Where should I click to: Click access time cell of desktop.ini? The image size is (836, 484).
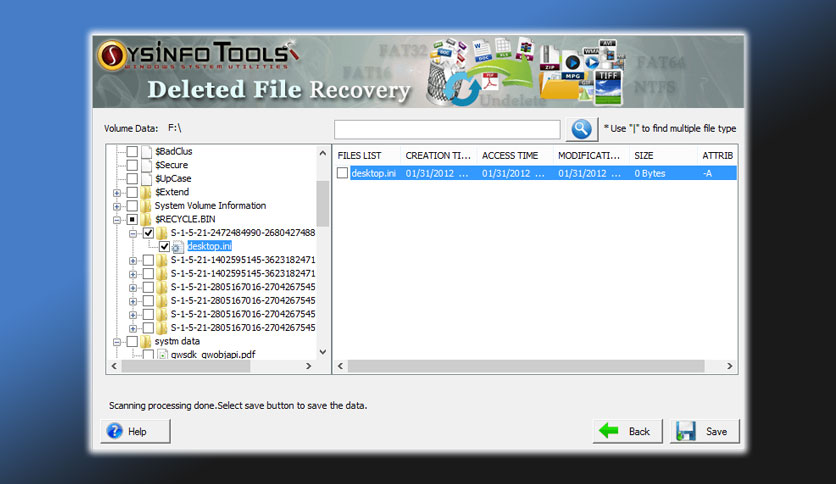coord(513,173)
